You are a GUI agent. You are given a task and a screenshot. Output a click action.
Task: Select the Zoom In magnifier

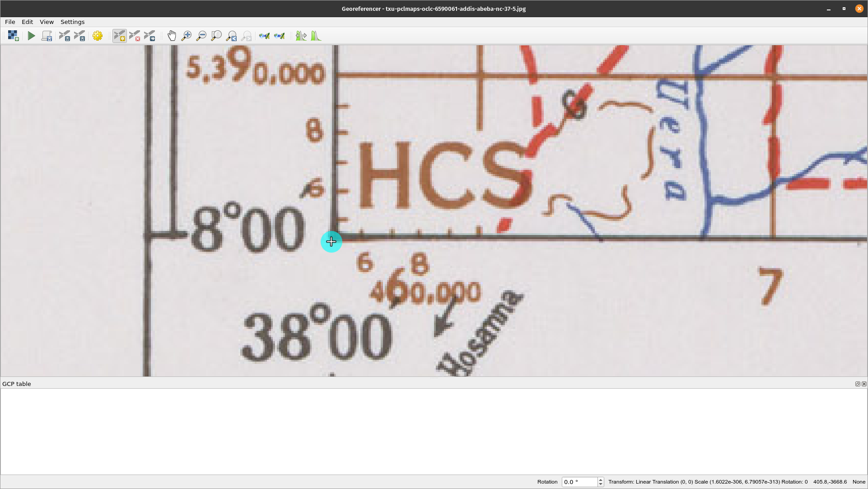187,36
